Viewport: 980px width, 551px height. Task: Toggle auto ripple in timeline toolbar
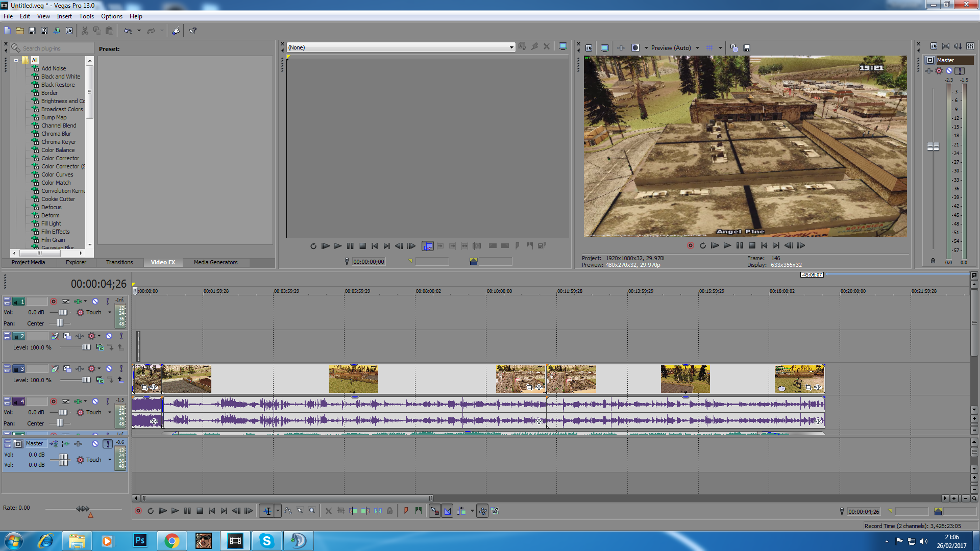(461, 511)
